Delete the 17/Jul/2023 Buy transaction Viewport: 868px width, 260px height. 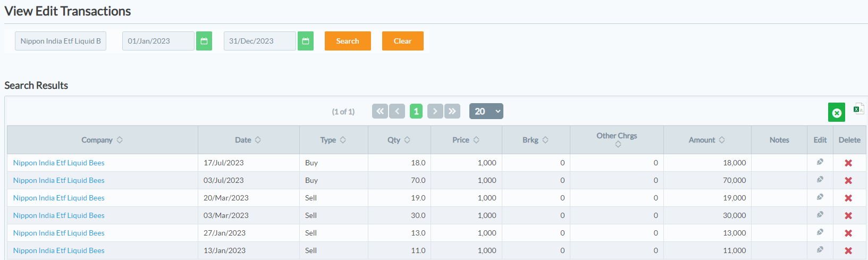pyautogui.click(x=848, y=163)
